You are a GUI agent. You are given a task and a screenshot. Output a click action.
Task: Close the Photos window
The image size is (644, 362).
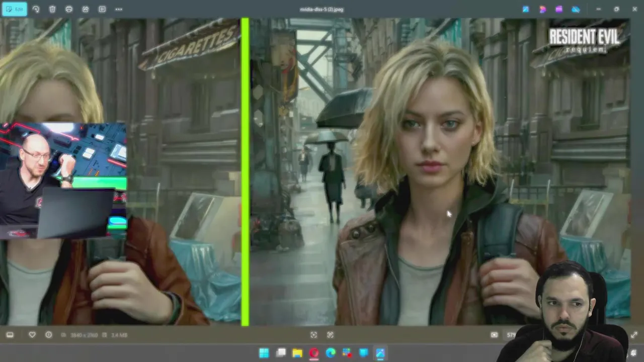634,9
